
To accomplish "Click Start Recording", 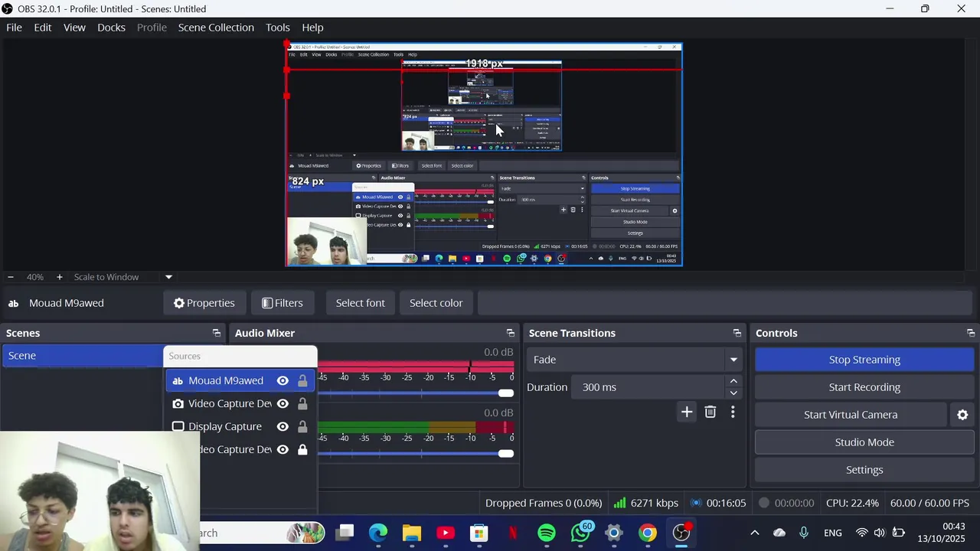I will tap(864, 387).
